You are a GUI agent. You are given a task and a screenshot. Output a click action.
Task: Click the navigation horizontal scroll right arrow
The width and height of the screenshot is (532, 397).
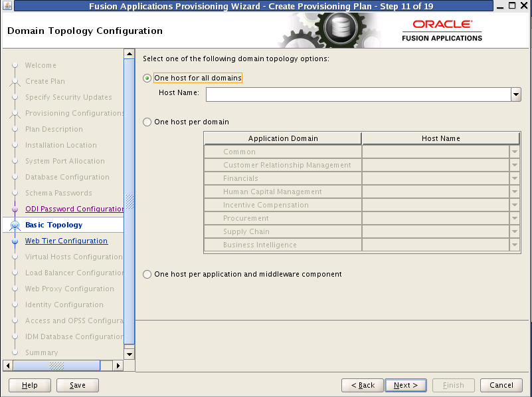click(x=118, y=366)
